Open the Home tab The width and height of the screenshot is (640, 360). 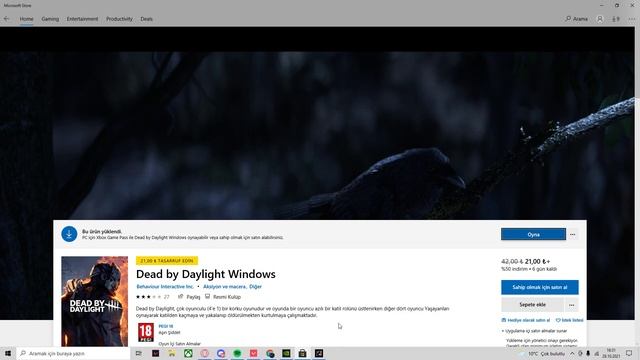[x=27, y=19]
